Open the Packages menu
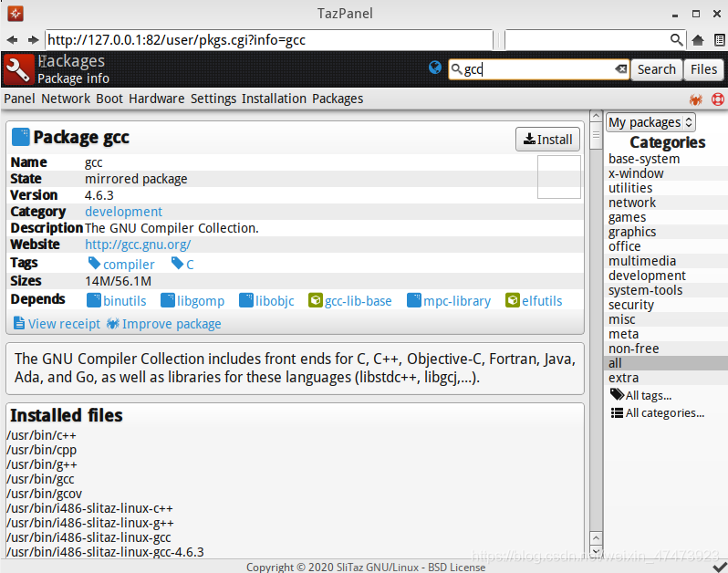This screenshot has height=573, width=728. point(338,99)
